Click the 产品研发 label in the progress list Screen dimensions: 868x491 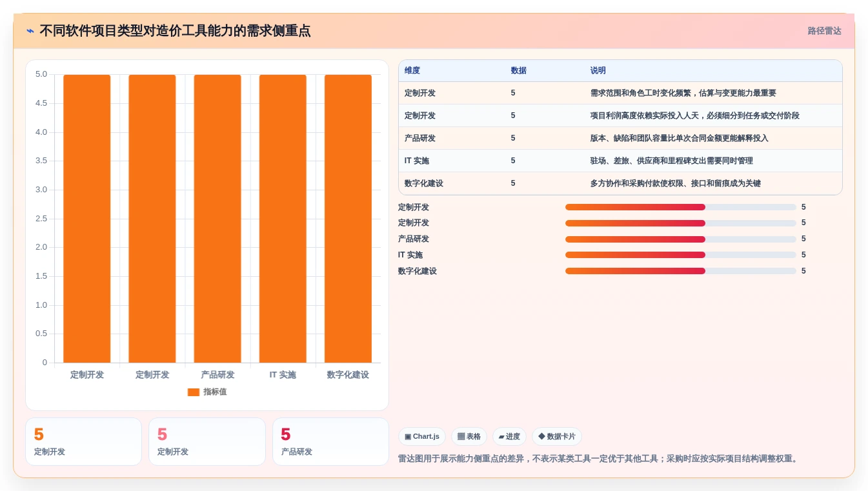tap(414, 239)
